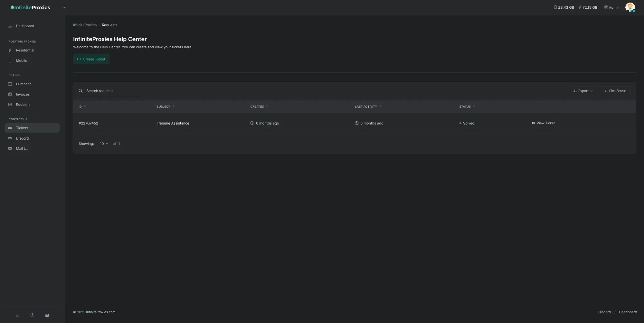The height and width of the screenshot is (323, 644).
Task: Click Create Ticket button
Action: tap(91, 59)
